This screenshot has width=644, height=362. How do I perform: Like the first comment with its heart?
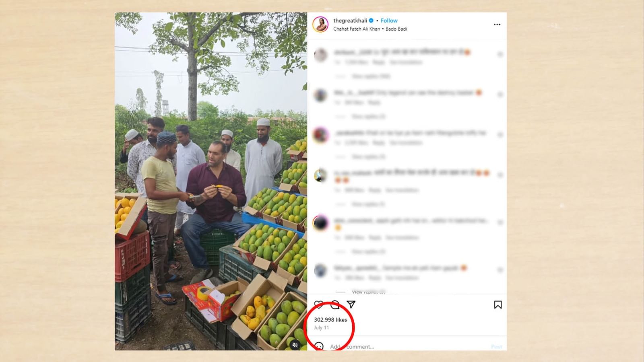click(x=500, y=54)
